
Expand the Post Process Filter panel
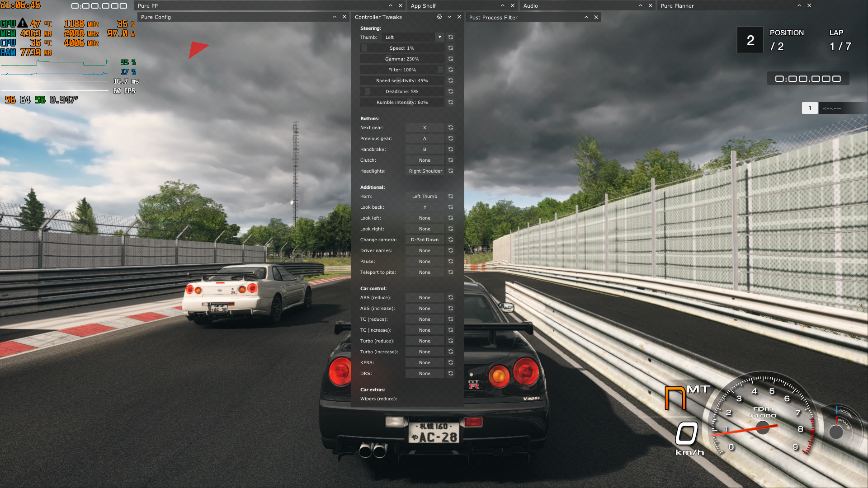pos(586,17)
